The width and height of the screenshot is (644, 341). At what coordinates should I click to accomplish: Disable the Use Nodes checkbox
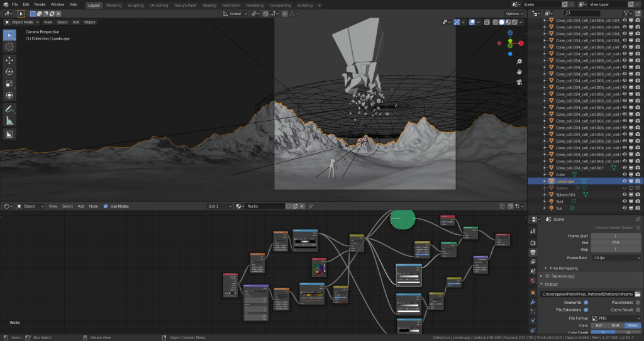point(106,206)
